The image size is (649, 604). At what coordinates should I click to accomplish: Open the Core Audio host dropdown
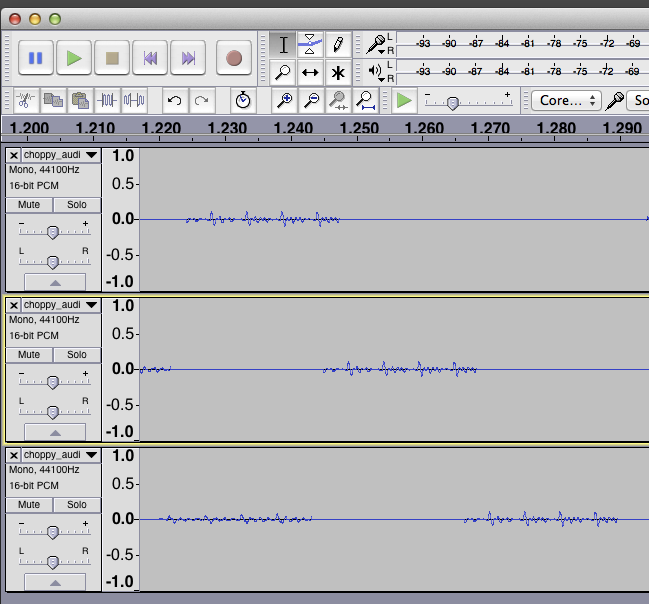click(566, 101)
